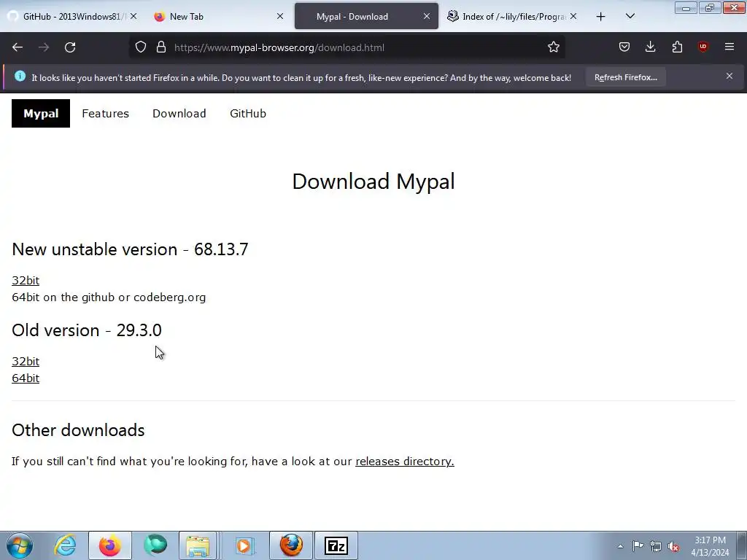View site security via padlock icon
The width and height of the screenshot is (747, 560).
click(161, 47)
